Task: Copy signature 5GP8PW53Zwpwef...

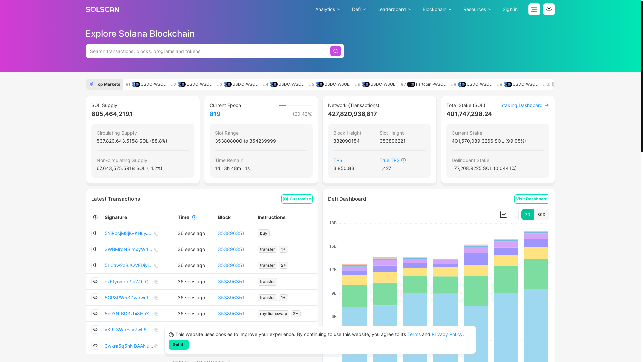Action: coord(156,298)
